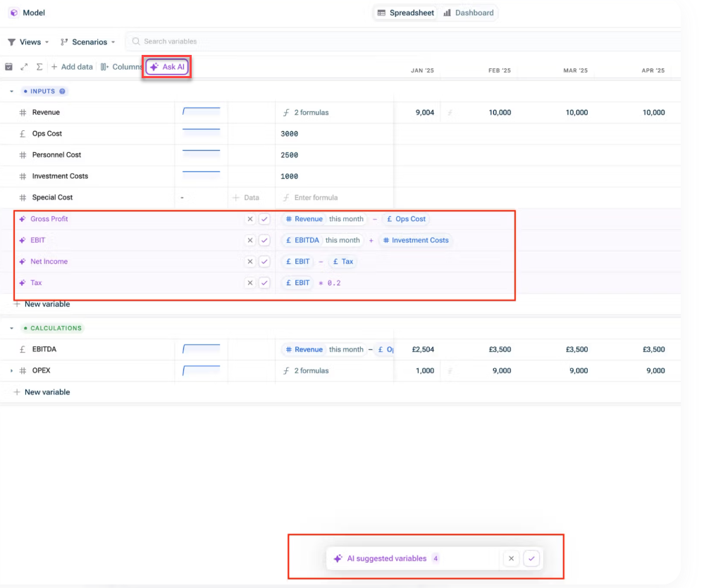Click the Ask AI sparkle button in toolbar
Image resolution: width=716 pixels, height=588 pixels.
click(x=166, y=66)
